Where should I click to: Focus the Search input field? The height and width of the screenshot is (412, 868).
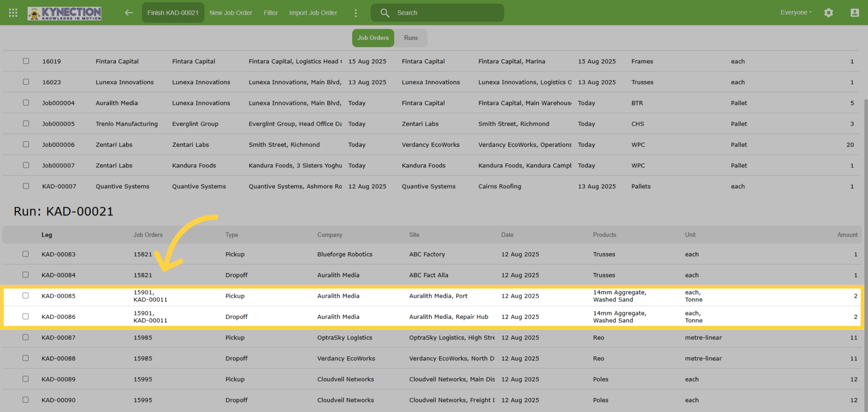(437, 13)
